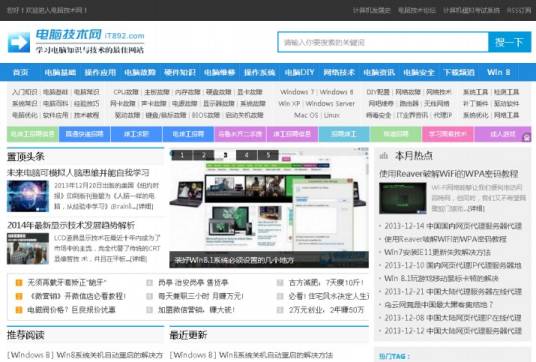Click the 系统工具 sub-category link
The image size is (536, 362).
(475, 92)
